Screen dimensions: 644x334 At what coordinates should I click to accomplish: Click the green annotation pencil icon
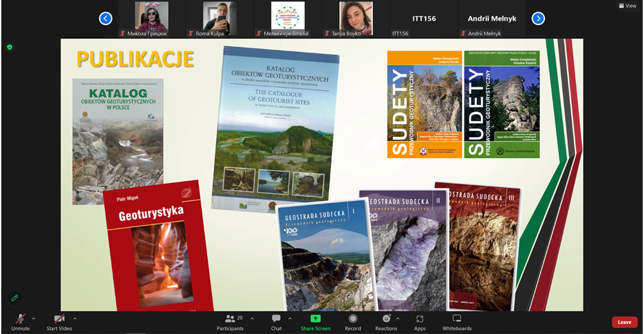15,298
